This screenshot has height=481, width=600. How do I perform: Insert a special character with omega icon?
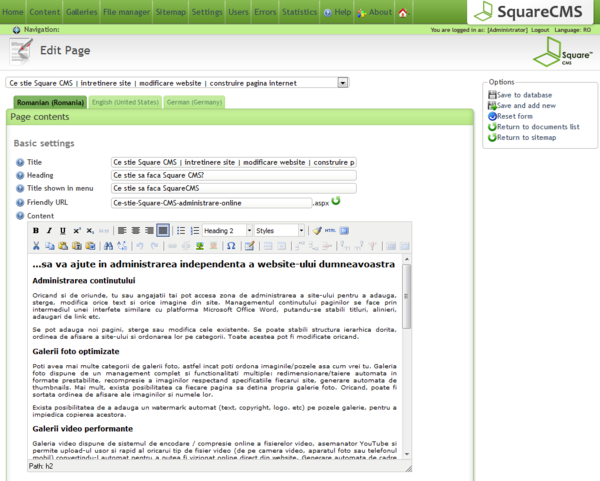pos(231,246)
